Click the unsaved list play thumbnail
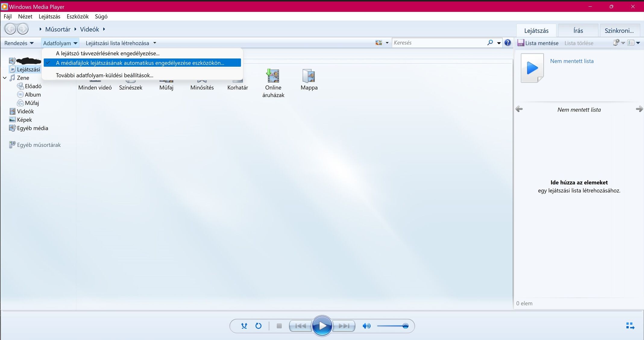The height and width of the screenshot is (340, 644). click(x=532, y=68)
